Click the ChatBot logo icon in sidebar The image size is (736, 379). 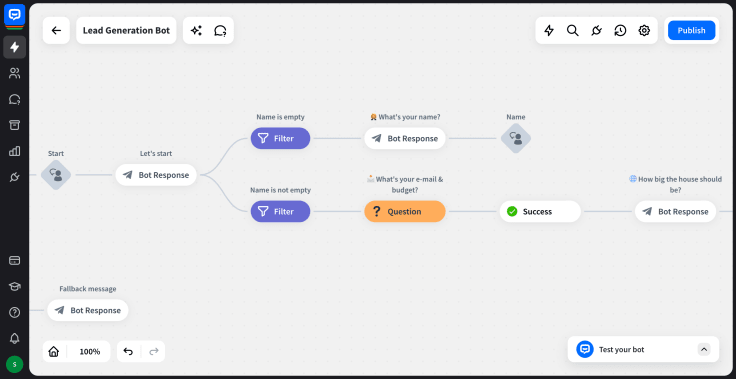pyautogui.click(x=15, y=15)
